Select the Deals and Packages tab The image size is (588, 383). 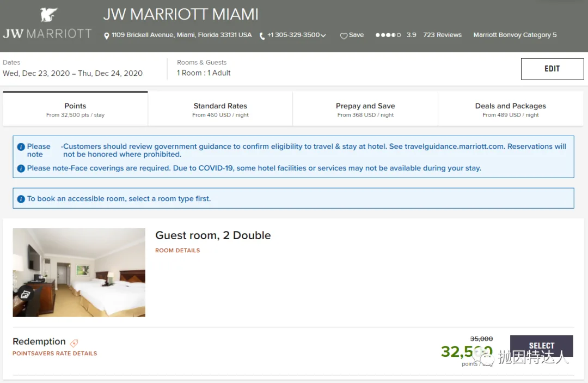click(x=510, y=110)
